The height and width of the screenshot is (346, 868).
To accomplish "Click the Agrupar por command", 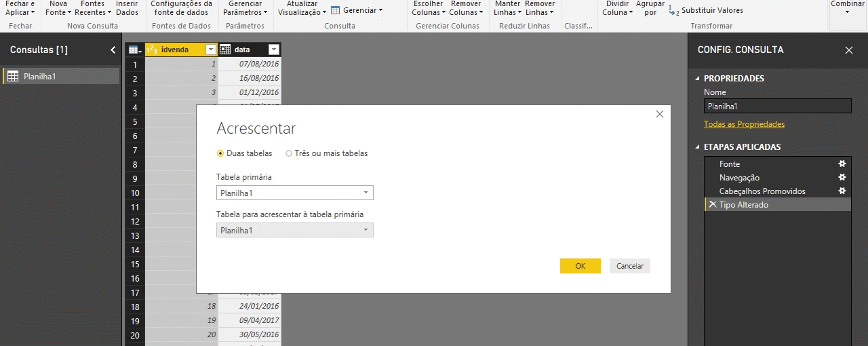I will point(650,8).
